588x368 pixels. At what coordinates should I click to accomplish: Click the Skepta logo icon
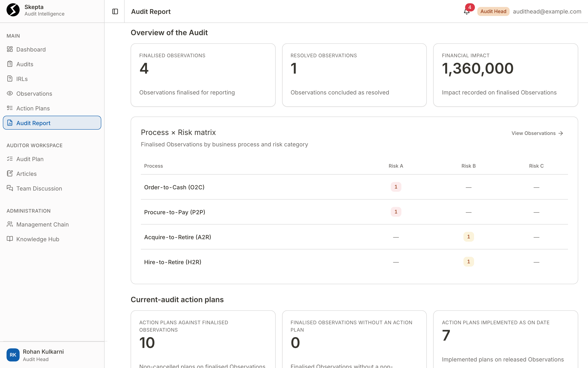pos(13,10)
